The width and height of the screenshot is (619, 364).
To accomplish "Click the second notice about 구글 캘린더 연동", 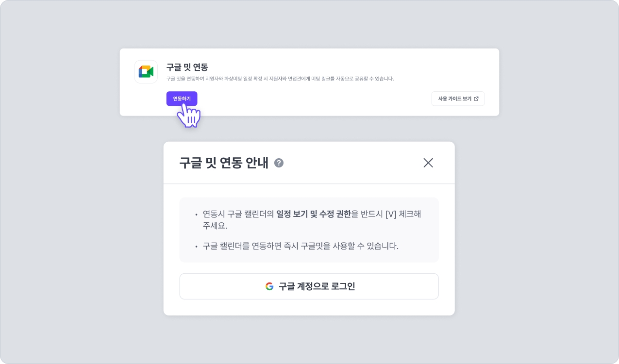I will click(300, 246).
